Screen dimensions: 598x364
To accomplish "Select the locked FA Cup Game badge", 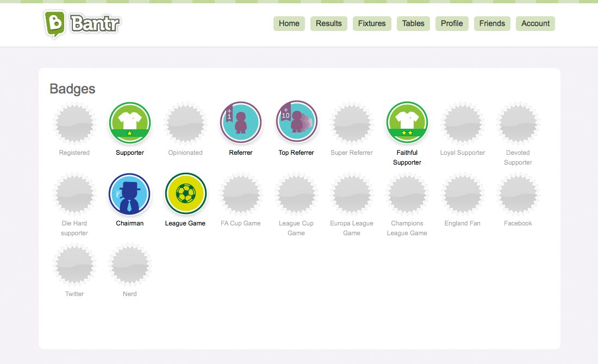I will tap(241, 194).
